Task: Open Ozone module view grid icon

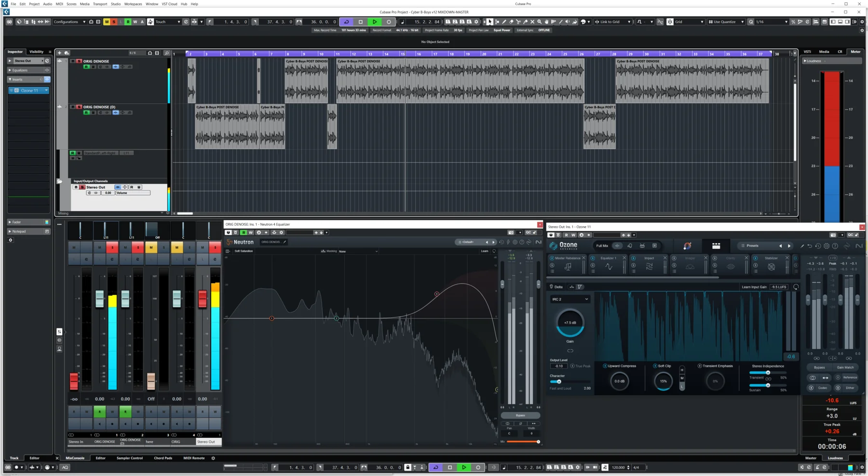Action: pyautogui.click(x=716, y=246)
